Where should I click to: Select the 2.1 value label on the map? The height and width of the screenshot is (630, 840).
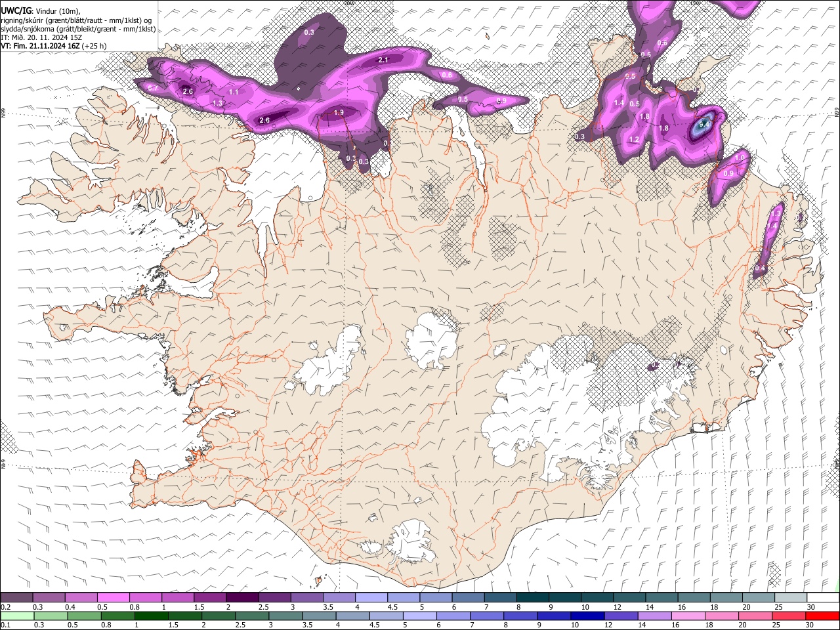(384, 60)
